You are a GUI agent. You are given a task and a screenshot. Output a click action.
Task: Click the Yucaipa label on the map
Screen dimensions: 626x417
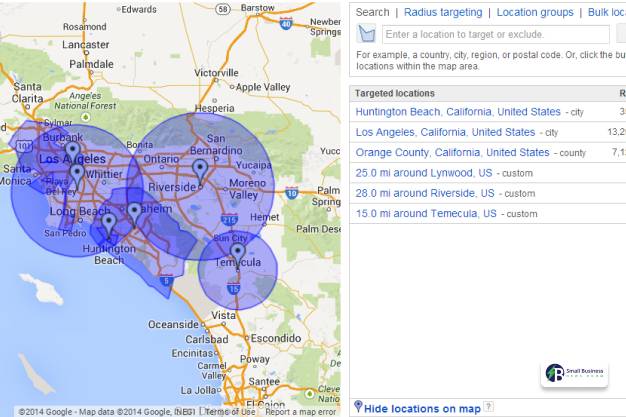(x=254, y=165)
